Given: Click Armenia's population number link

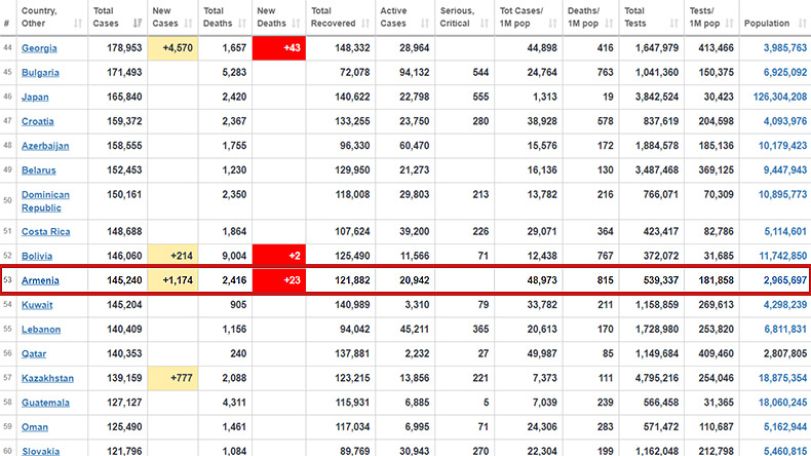Looking at the screenshot, I should click(785, 280).
